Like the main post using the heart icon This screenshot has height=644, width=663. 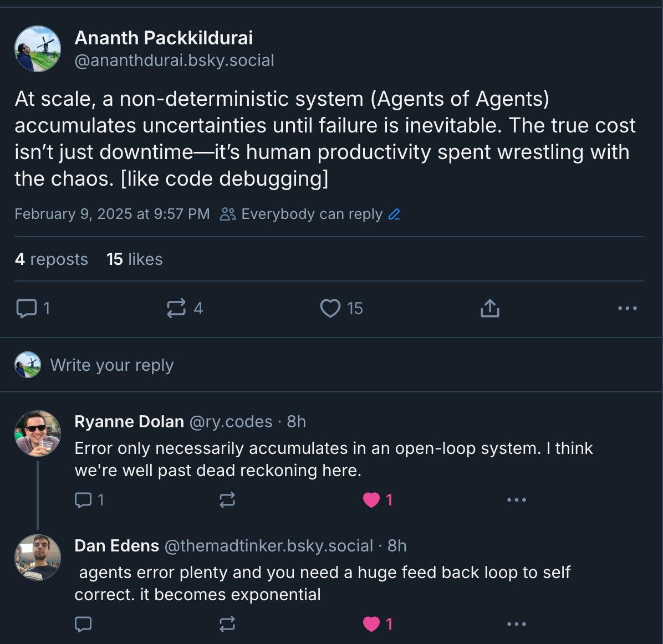tap(331, 308)
